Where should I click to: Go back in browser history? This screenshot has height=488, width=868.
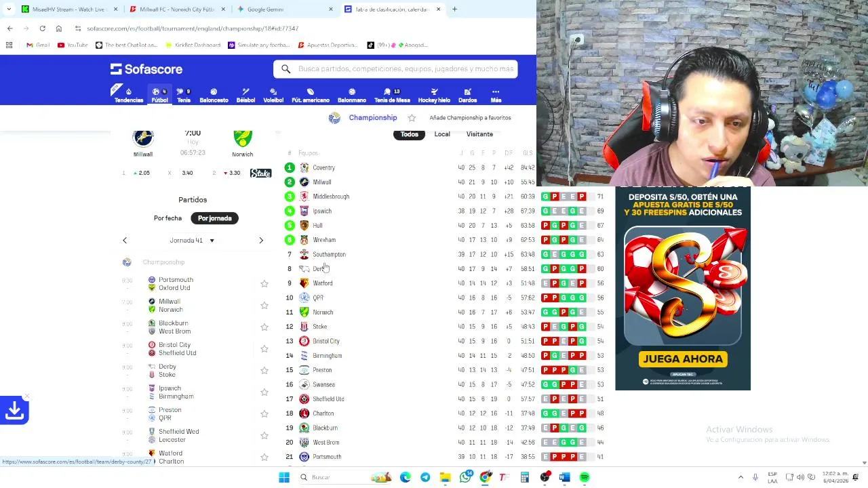pos(9,28)
